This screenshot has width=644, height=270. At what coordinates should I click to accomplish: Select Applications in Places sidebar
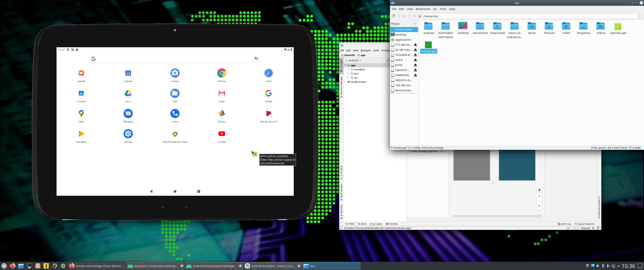(x=403, y=40)
